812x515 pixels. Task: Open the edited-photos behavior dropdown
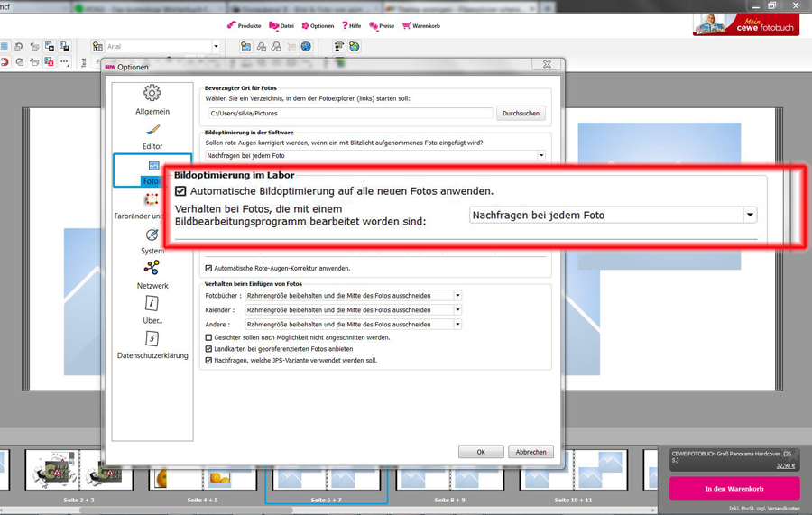[x=614, y=215]
